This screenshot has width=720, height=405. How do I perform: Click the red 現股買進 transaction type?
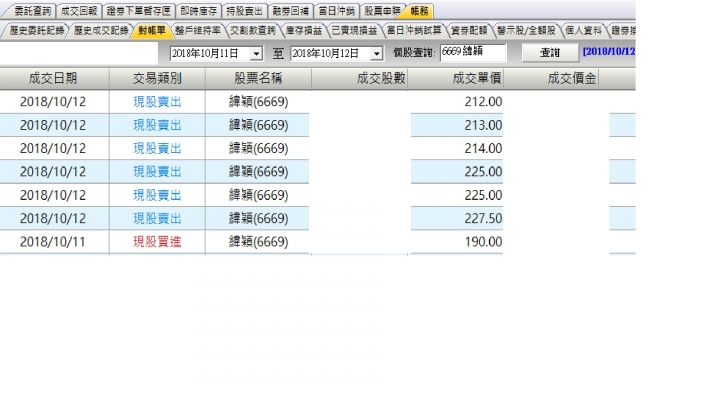point(157,242)
